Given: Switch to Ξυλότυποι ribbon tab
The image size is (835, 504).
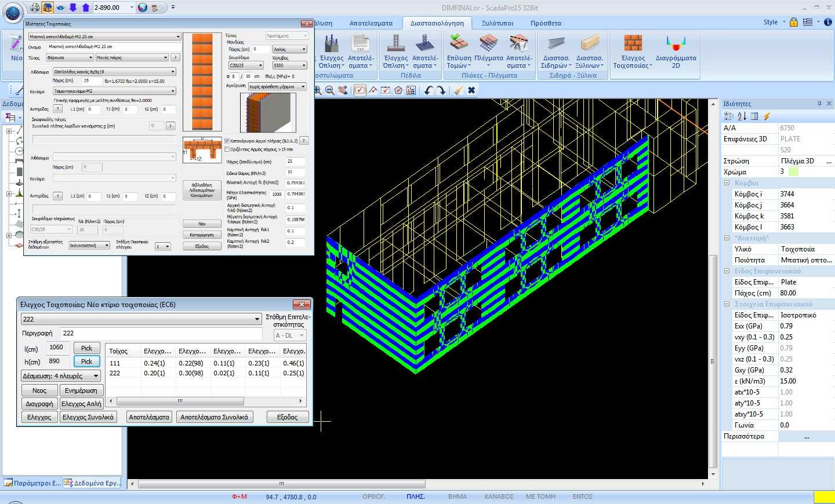Looking at the screenshot, I should point(497,23).
